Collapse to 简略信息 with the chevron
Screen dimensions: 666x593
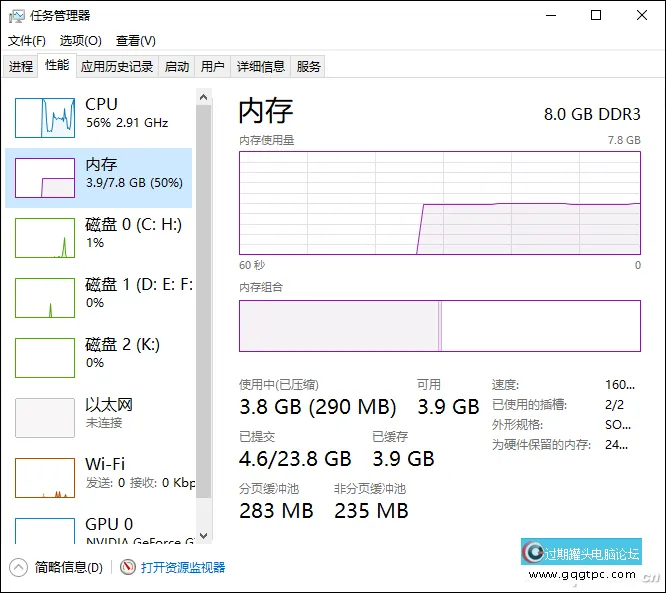coord(18,567)
